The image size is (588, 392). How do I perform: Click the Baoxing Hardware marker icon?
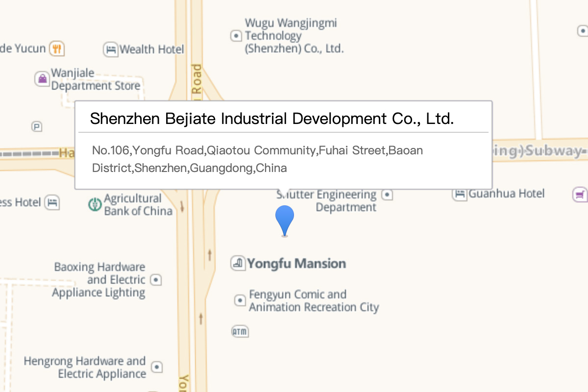point(156,280)
